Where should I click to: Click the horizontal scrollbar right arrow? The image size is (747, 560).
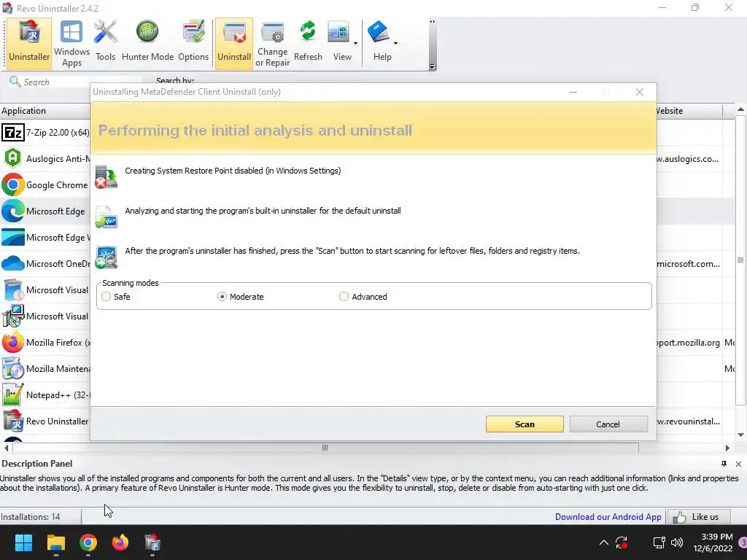727,448
